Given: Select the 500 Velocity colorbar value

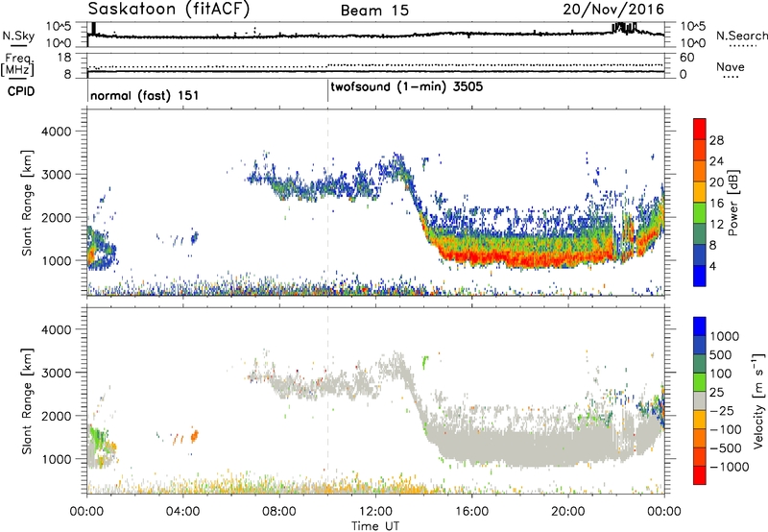Looking at the screenshot, I should [x=721, y=354].
